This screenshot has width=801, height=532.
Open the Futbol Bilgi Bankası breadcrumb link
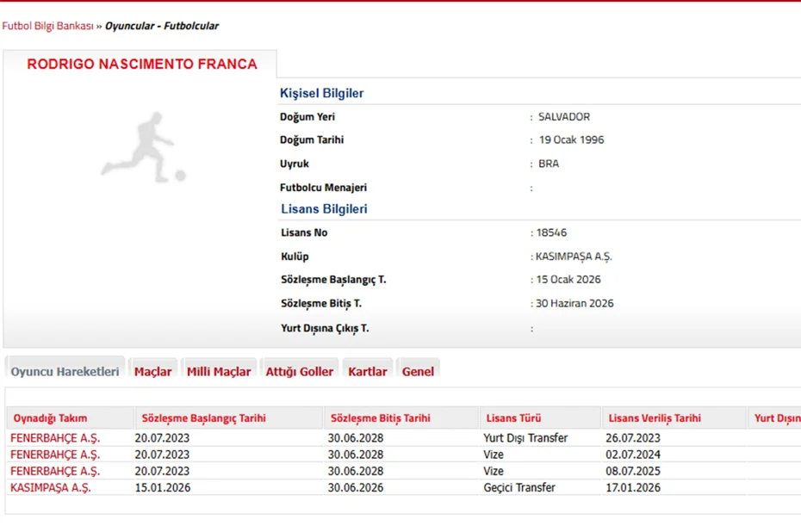(x=47, y=26)
